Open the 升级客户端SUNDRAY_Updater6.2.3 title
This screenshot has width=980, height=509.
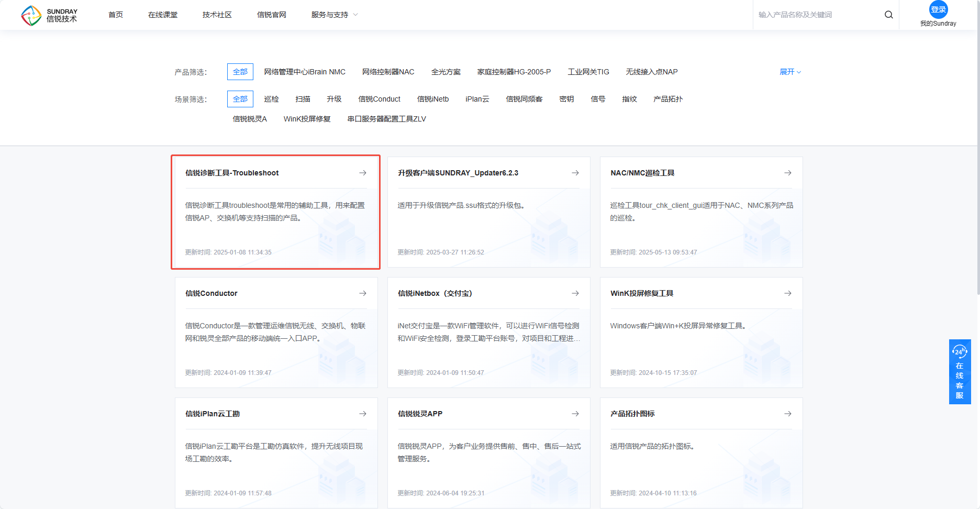coord(458,173)
